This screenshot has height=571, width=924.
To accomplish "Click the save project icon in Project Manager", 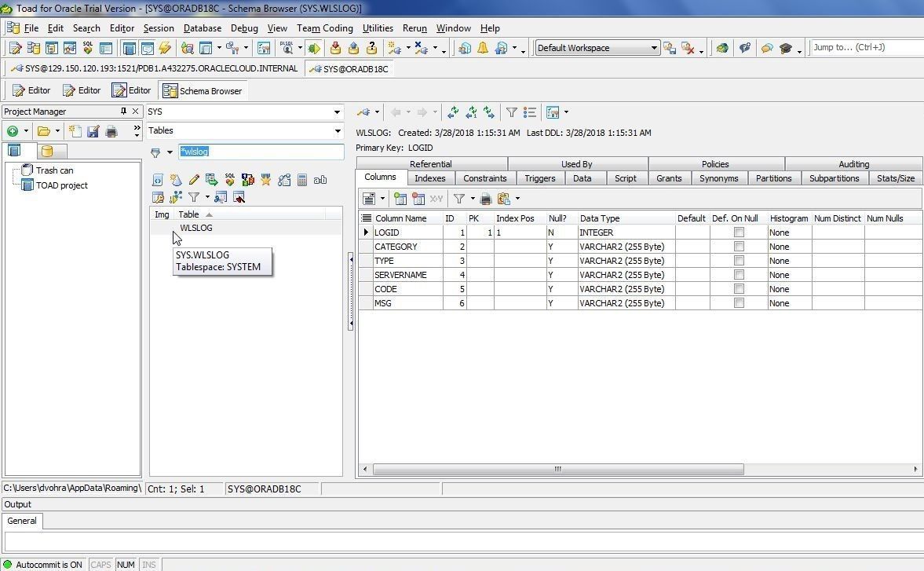I will 93,131.
